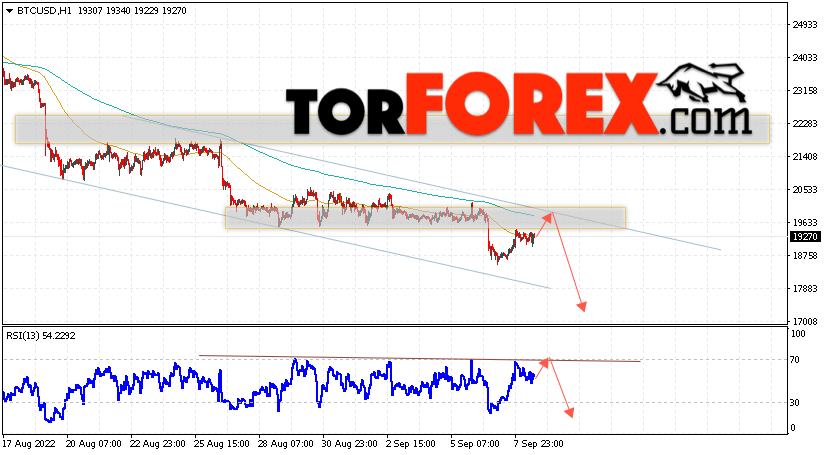
Task: Select the RSI level 0 label
Action: pos(793,428)
